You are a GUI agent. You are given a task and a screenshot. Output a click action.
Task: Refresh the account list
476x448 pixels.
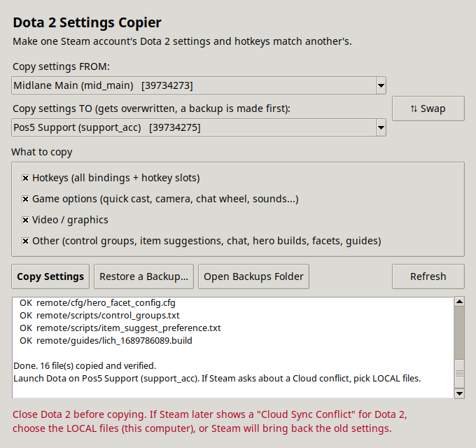[428, 276]
